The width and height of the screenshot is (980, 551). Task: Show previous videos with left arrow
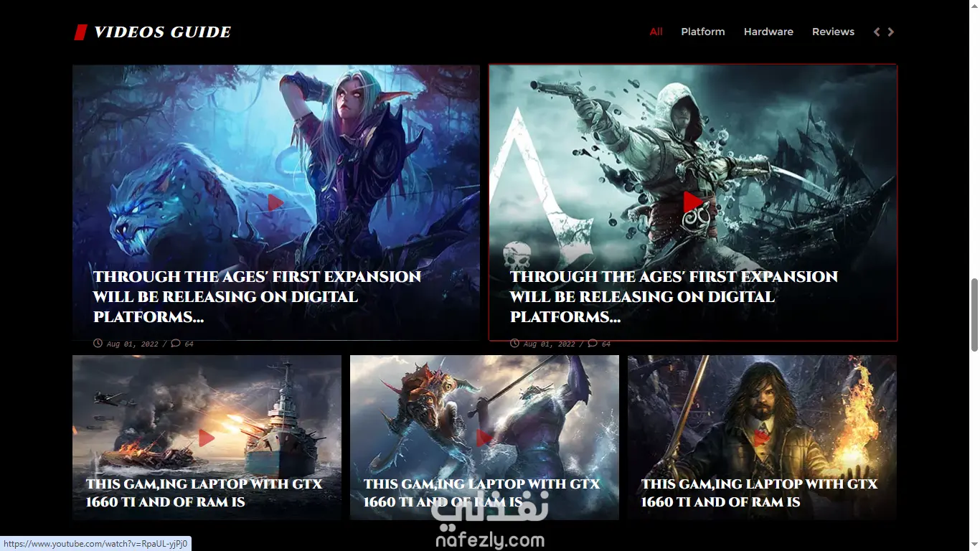pos(877,32)
